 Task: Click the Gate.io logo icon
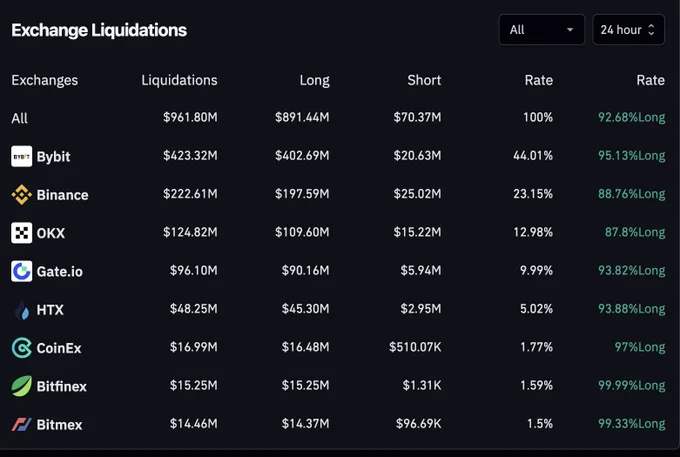[21, 271]
